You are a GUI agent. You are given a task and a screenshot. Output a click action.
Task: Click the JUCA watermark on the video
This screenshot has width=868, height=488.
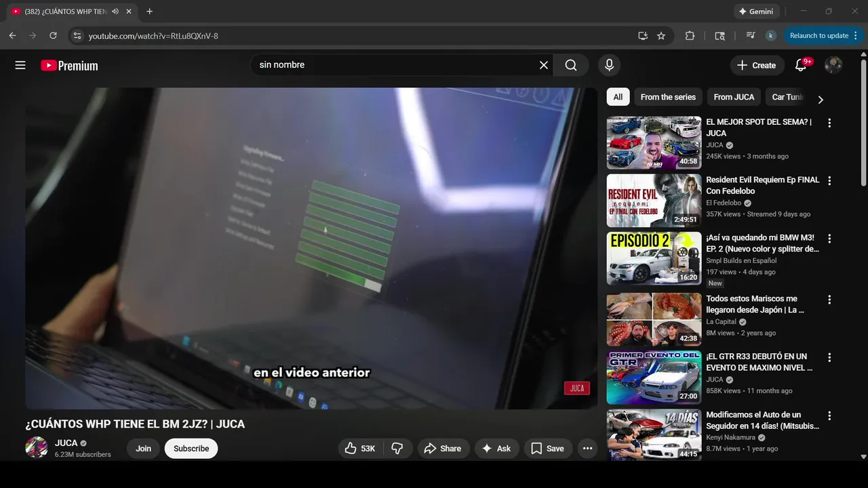click(577, 388)
